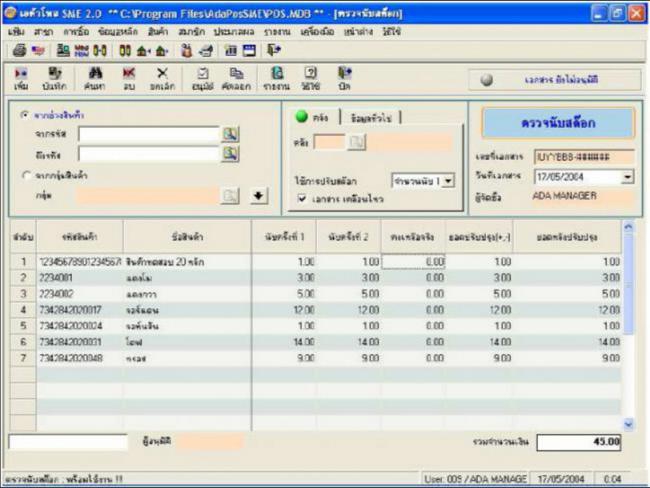Screen dimensions: 650x488
Task: Click the รายงาน (Report) icon in action toolbar
Action: [276, 78]
